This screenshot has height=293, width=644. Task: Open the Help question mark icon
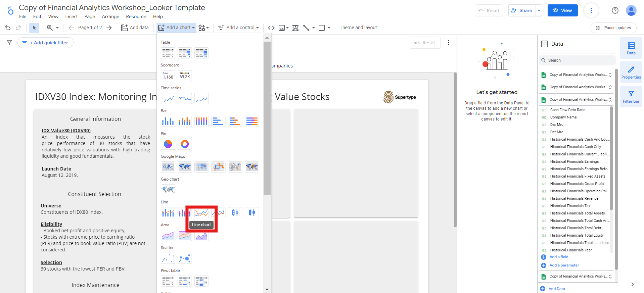(615, 10)
